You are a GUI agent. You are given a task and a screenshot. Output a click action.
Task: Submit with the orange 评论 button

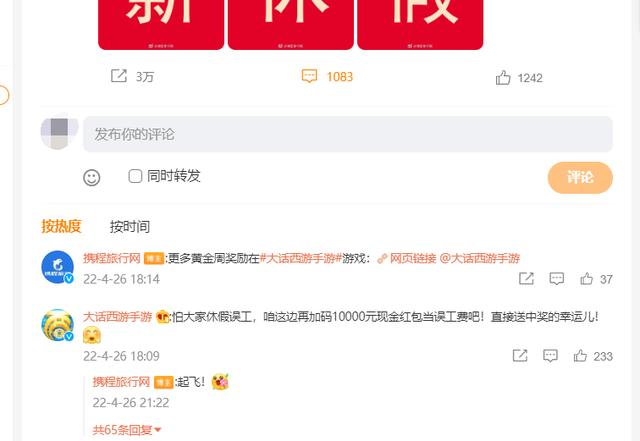(x=580, y=177)
